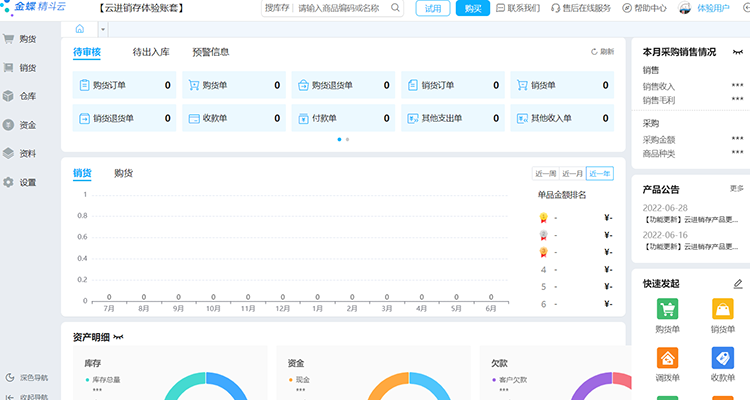The height and width of the screenshot is (400, 750).
Task: Click the home tab icon
Action: pos(79,28)
